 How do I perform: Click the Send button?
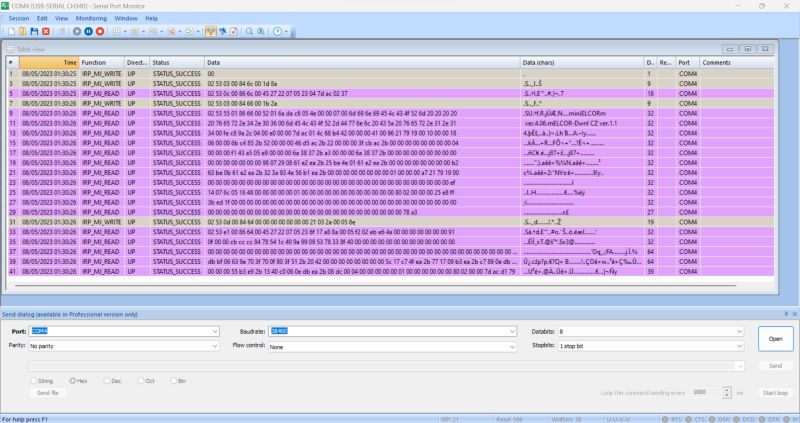(x=776, y=366)
